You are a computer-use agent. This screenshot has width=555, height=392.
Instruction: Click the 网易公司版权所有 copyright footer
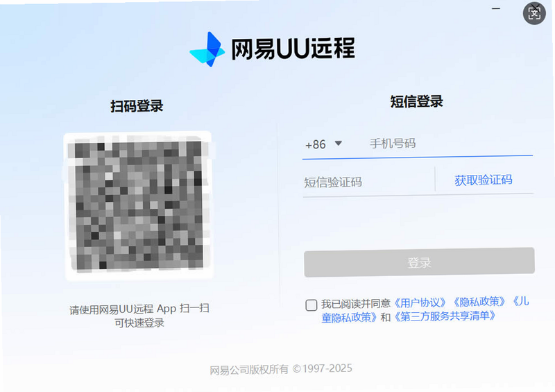(281, 369)
